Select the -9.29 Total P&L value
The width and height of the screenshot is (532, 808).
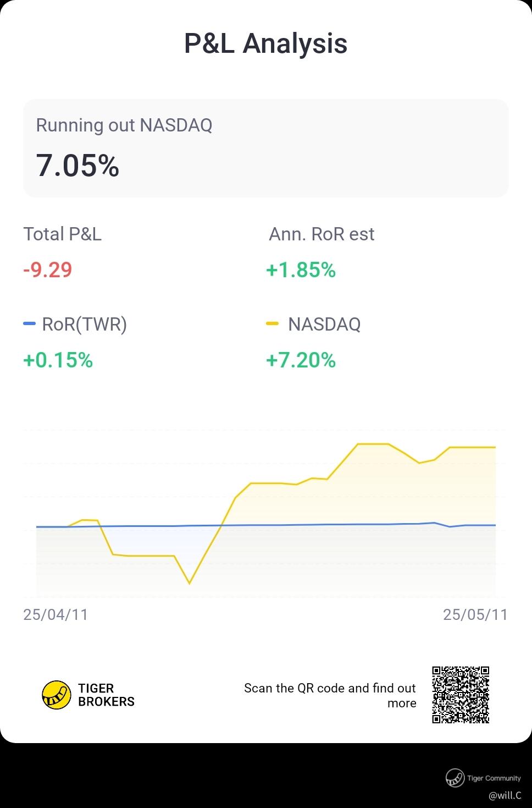pyautogui.click(x=48, y=270)
